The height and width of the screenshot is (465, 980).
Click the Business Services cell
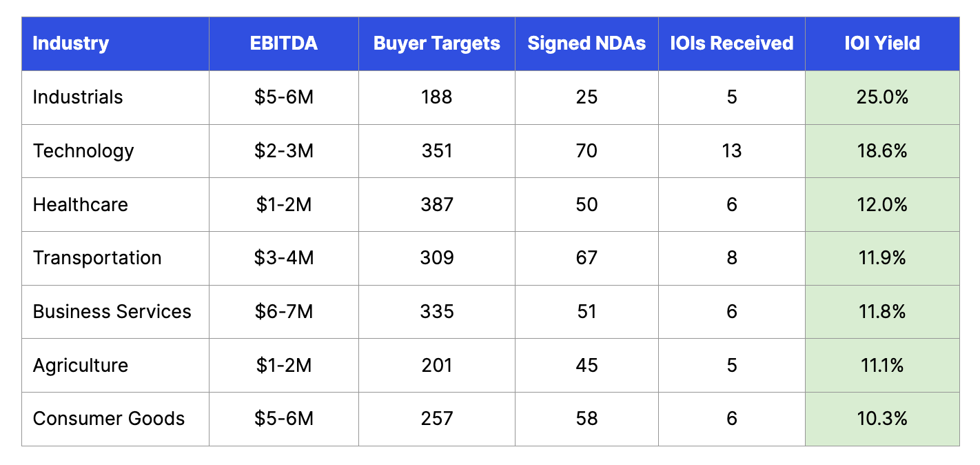pyautogui.click(x=112, y=312)
